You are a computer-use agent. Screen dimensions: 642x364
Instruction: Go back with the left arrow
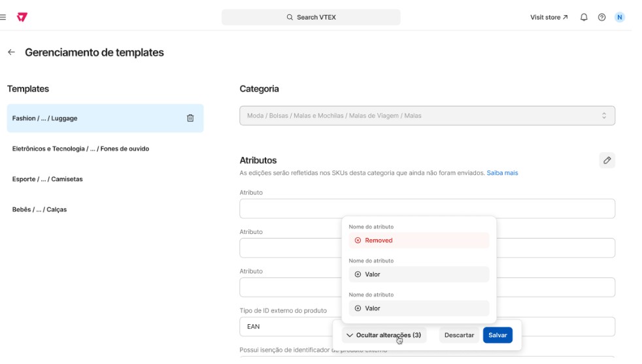tap(12, 53)
